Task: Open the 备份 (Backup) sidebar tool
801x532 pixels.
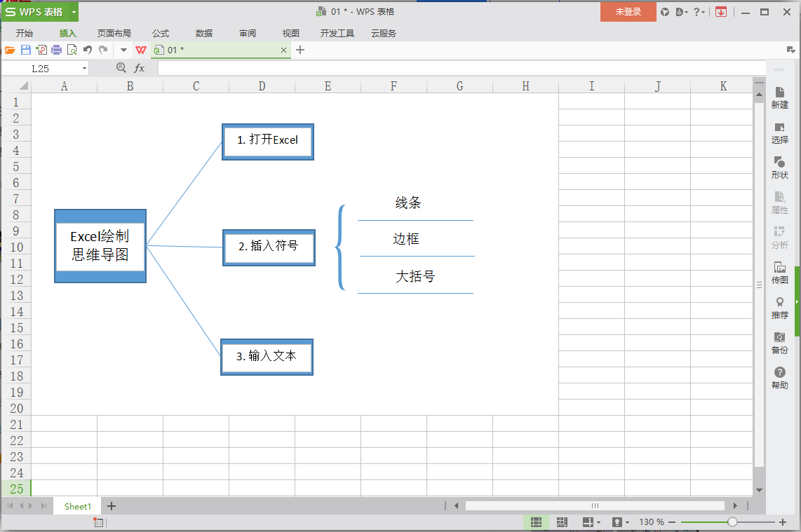Action: [779, 343]
